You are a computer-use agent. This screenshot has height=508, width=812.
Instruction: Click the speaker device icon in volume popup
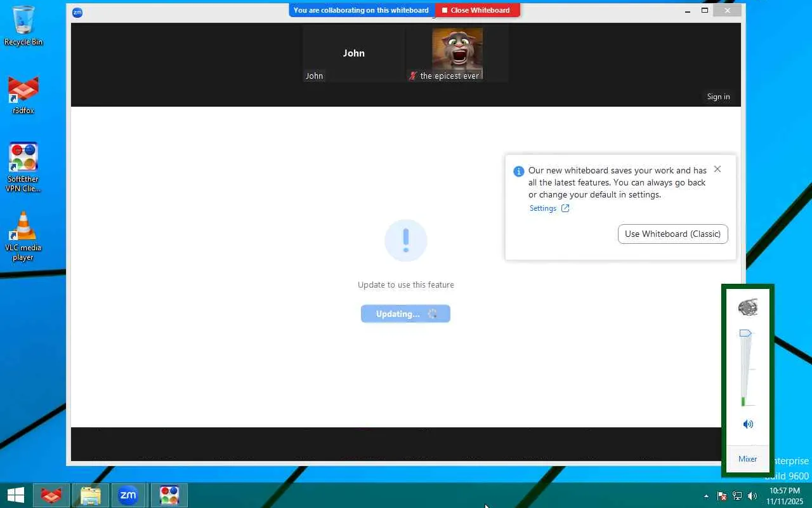click(748, 308)
